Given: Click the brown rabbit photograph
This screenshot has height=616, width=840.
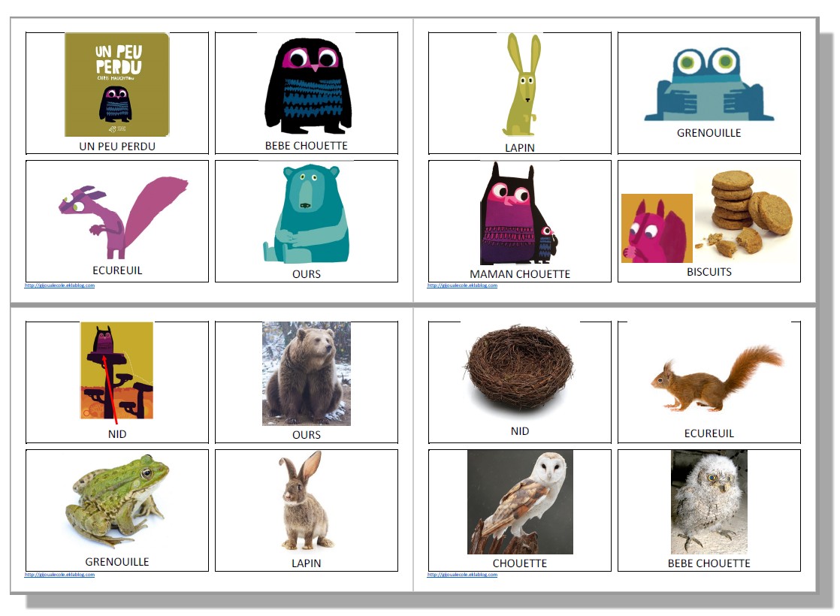Looking at the screenshot, I should [306, 501].
